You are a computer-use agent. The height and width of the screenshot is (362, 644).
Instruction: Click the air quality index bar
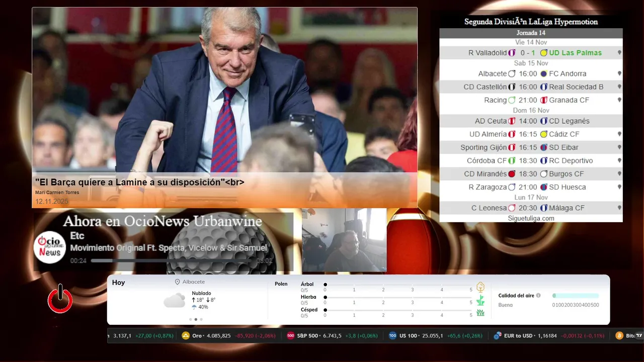[576, 296]
